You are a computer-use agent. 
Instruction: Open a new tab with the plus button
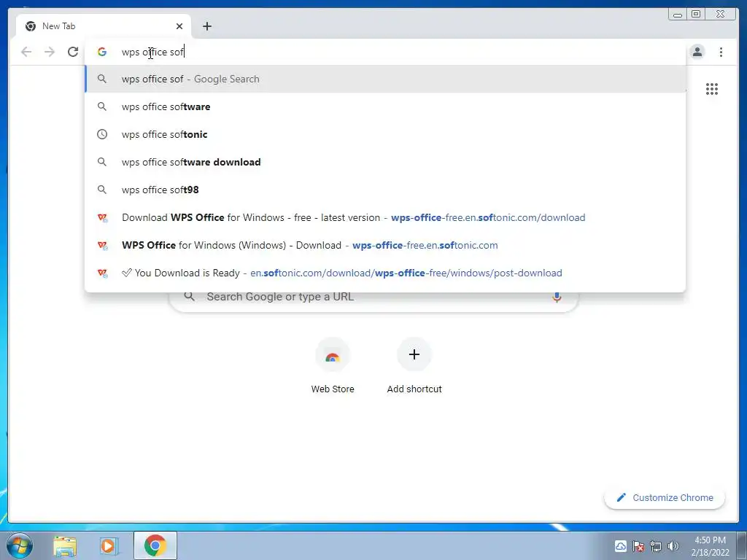pos(206,26)
